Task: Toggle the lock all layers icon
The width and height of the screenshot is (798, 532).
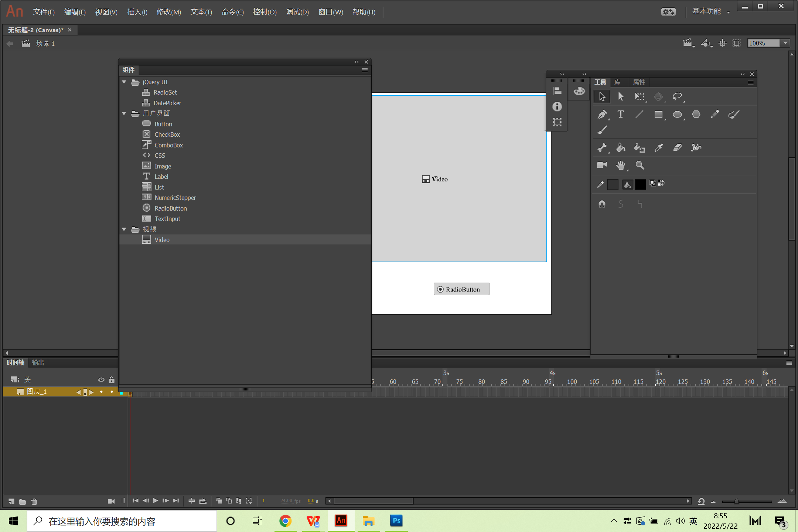Action: coord(112,380)
